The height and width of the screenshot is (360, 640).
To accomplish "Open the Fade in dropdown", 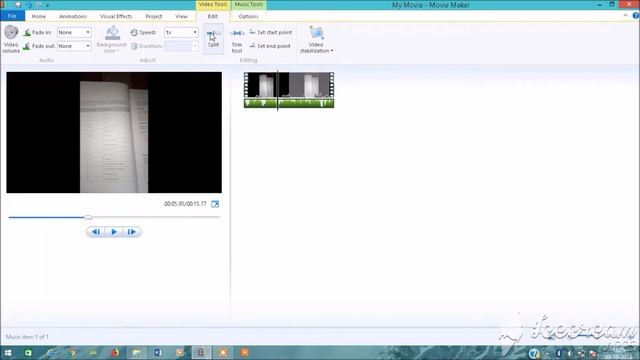I will pyautogui.click(x=74, y=32).
